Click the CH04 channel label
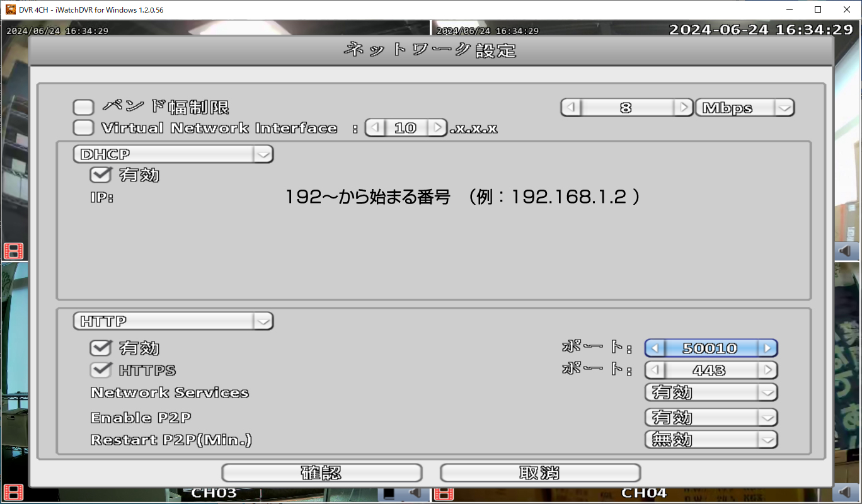 644,493
